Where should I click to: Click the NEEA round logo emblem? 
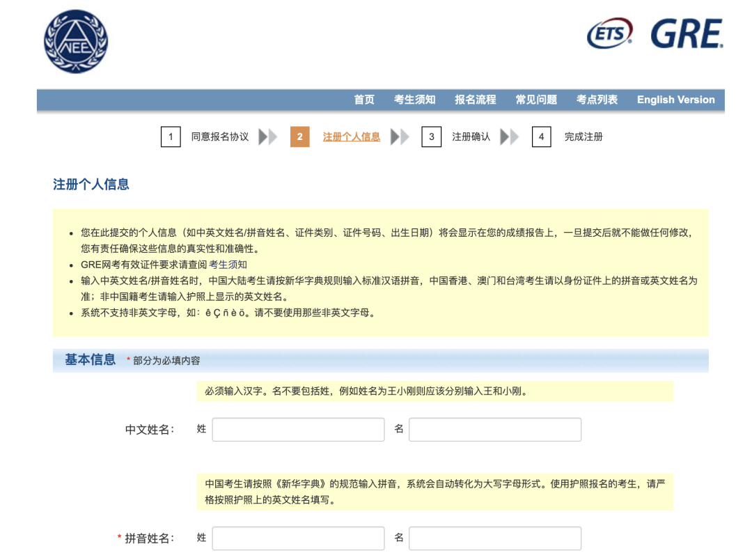(x=76, y=42)
